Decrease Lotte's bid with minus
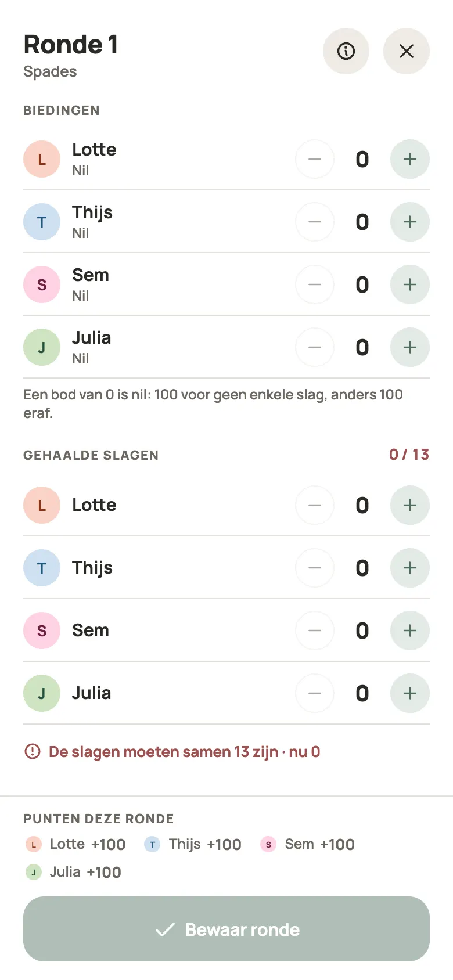Image resolution: width=453 pixels, height=980 pixels. (315, 159)
